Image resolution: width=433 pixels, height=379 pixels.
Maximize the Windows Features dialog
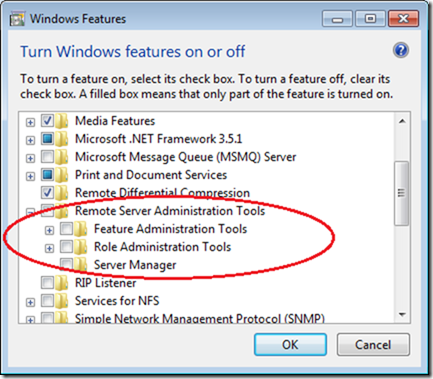(370, 19)
